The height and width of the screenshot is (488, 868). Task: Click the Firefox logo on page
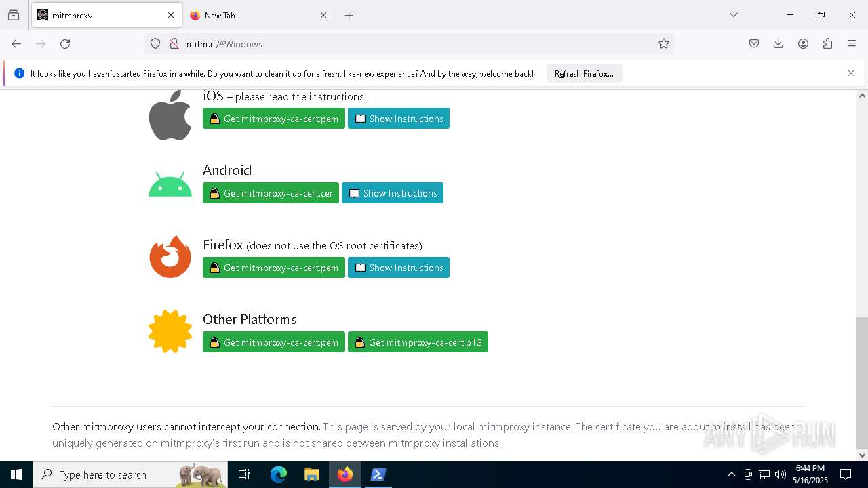pyautogui.click(x=170, y=257)
